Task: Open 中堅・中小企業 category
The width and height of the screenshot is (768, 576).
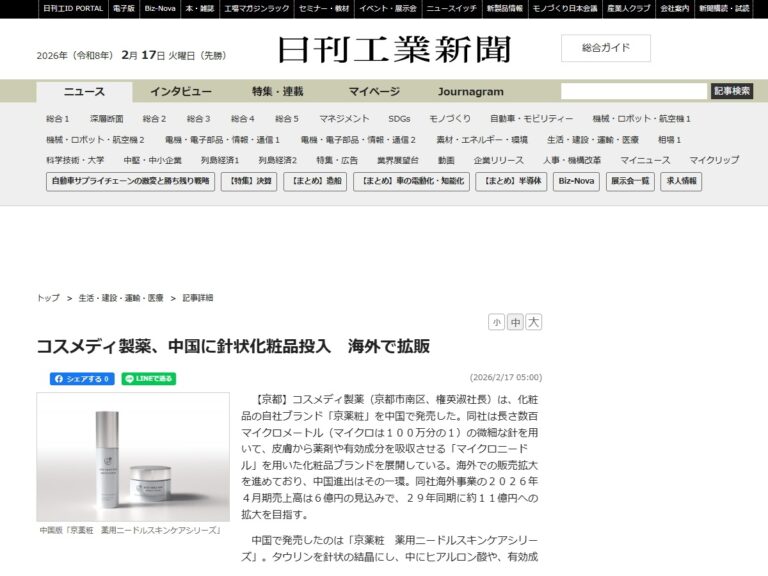Action: (x=152, y=160)
